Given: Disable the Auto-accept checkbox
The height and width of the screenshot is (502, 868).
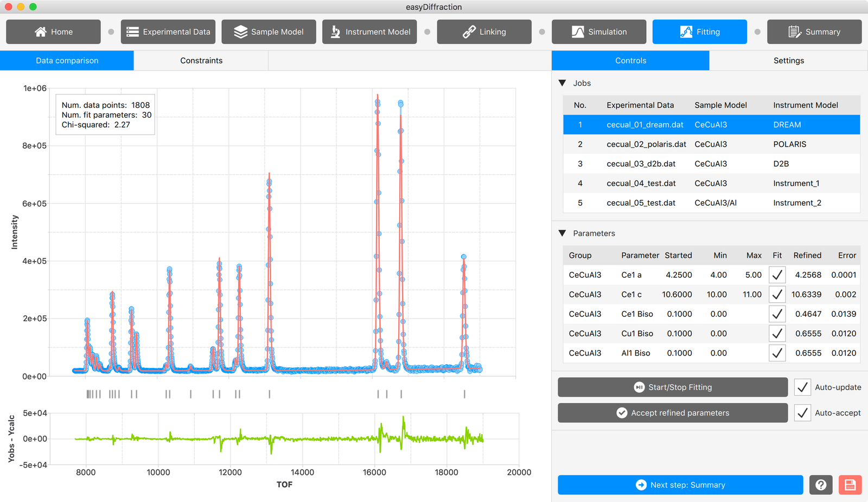Looking at the screenshot, I should 802,413.
